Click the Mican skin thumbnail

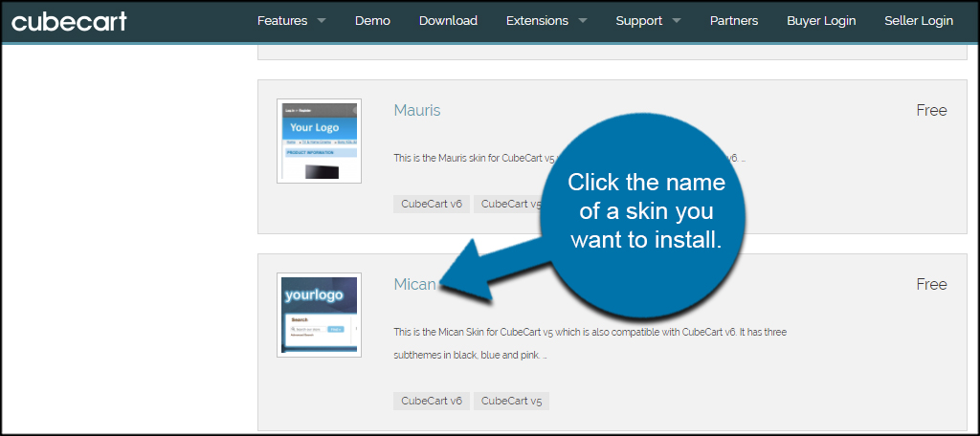coord(319,315)
